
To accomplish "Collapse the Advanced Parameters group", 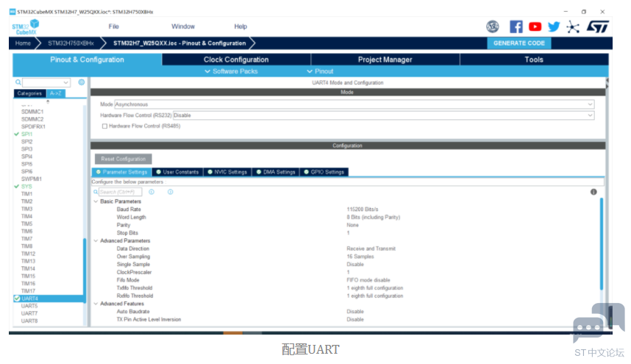I will (x=96, y=240).
